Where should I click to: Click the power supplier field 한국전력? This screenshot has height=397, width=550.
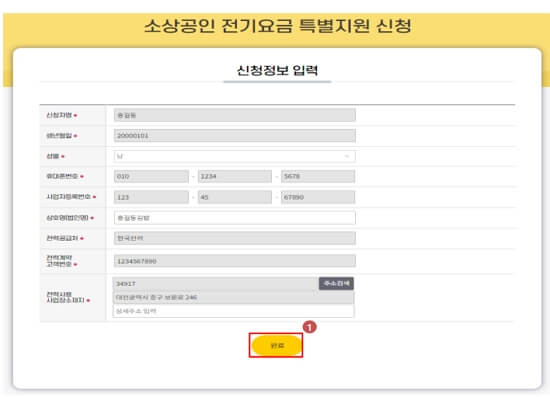pos(234,238)
